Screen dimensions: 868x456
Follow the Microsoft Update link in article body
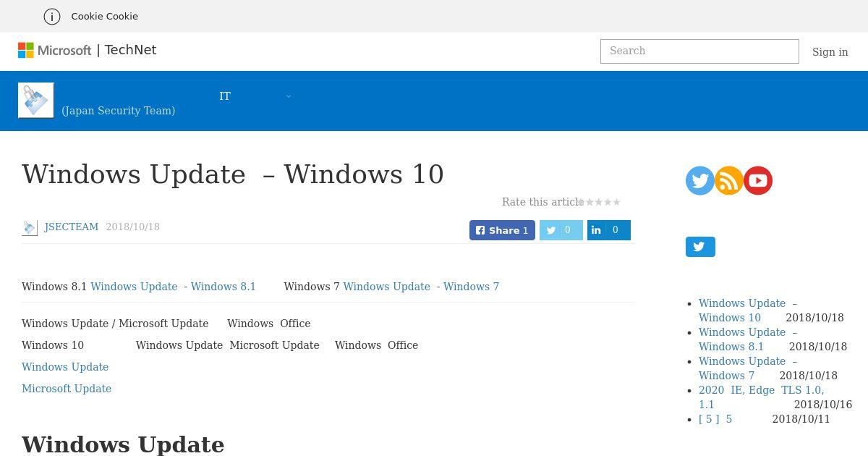tap(67, 389)
